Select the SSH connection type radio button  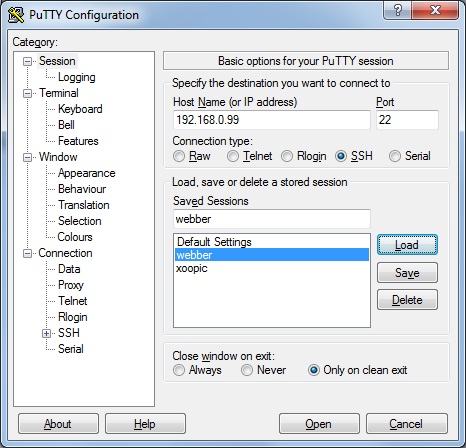click(341, 156)
